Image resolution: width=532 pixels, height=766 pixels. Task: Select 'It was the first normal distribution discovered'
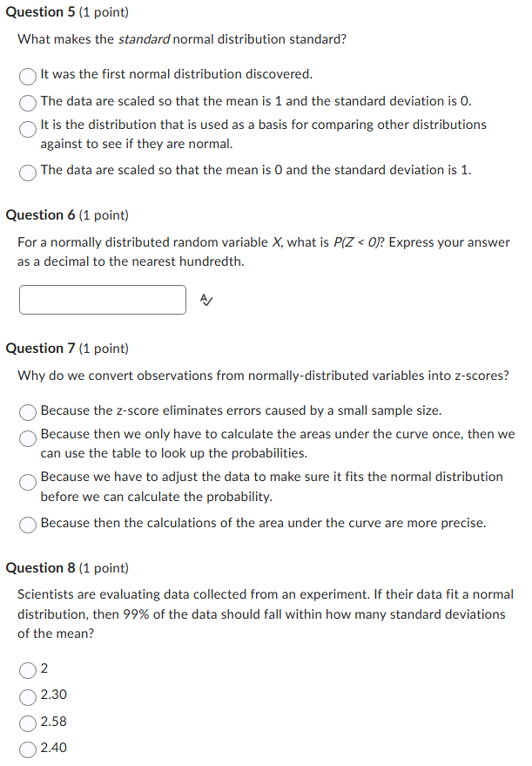27,77
